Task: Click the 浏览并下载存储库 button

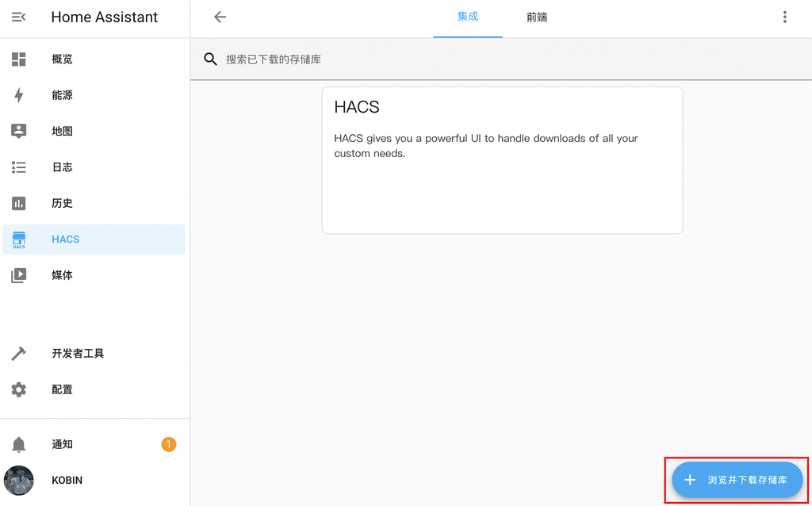Action: point(737,480)
